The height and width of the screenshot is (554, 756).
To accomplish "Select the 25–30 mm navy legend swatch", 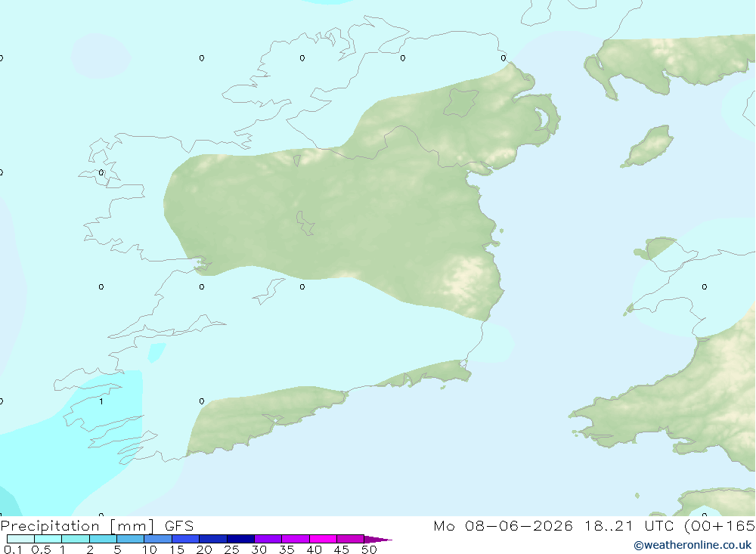I will [x=240, y=539].
